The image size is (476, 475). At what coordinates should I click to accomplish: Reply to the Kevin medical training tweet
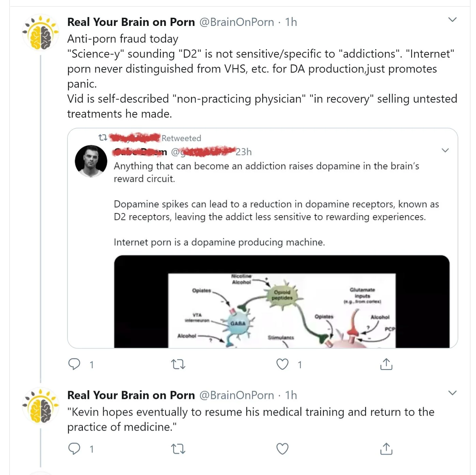click(74, 448)
